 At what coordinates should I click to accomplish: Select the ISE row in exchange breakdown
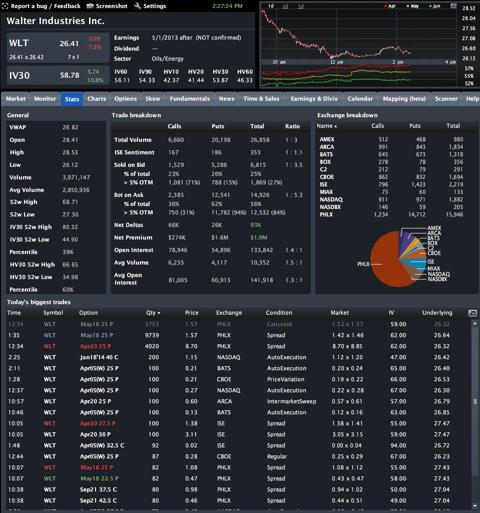pos(391,184)
